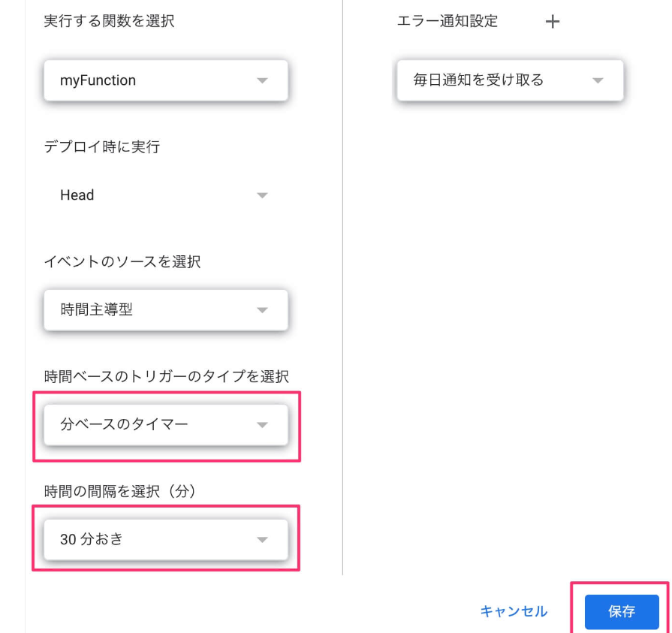Save the trigger with 保存 button
The height and width of the screenshot is (633, 672).
click(622, 611)
